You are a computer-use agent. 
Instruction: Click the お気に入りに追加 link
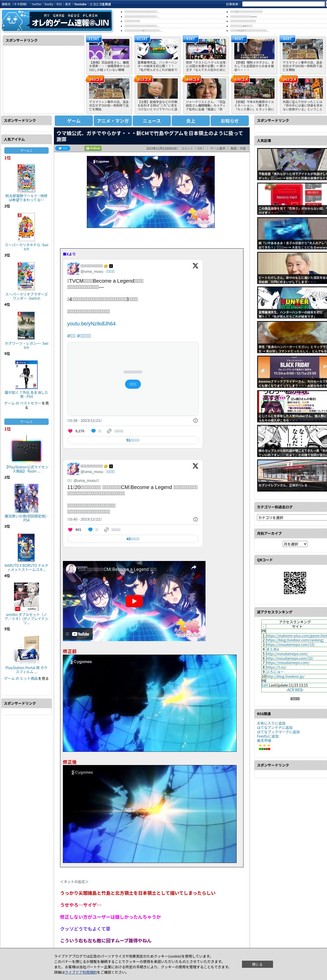[x=271, y=723]
